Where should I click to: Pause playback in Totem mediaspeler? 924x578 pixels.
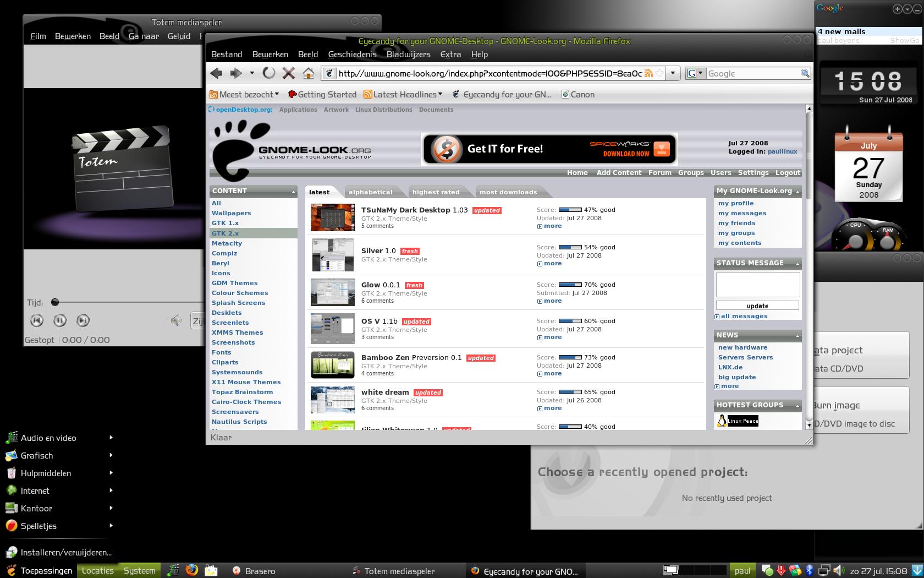60,320
